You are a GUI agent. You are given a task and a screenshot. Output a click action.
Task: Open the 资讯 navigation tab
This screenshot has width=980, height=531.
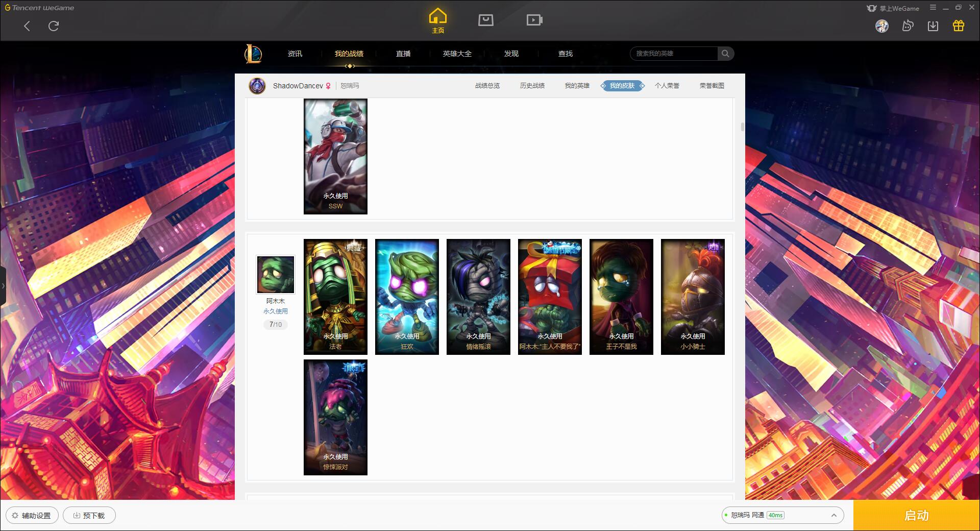coord(295,54)
